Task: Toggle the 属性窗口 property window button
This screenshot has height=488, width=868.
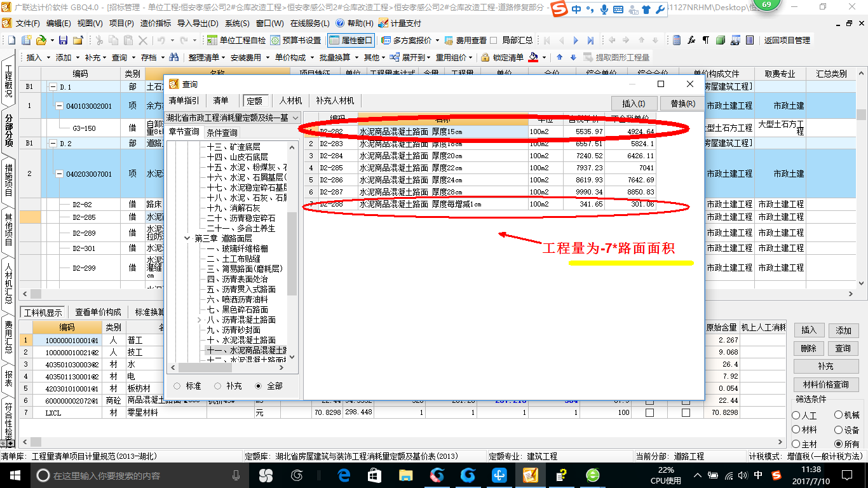Action: coord(351,40)
